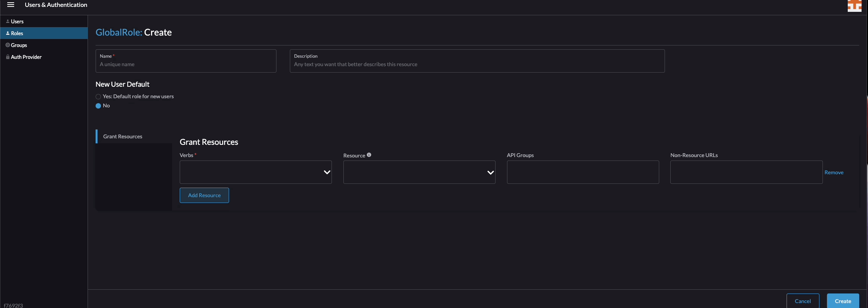868x308 pixels.
Task: Click the Remove link for the resource row
Action: [834, 172]
